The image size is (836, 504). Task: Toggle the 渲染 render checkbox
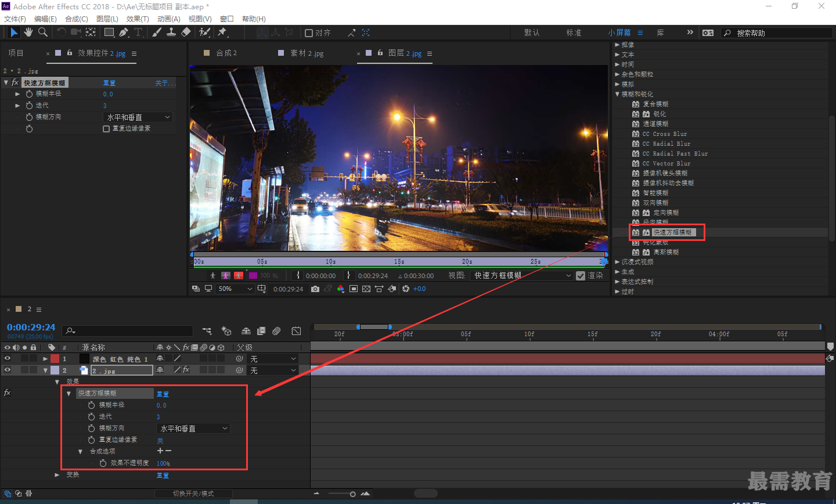click(x=581, y=276)
